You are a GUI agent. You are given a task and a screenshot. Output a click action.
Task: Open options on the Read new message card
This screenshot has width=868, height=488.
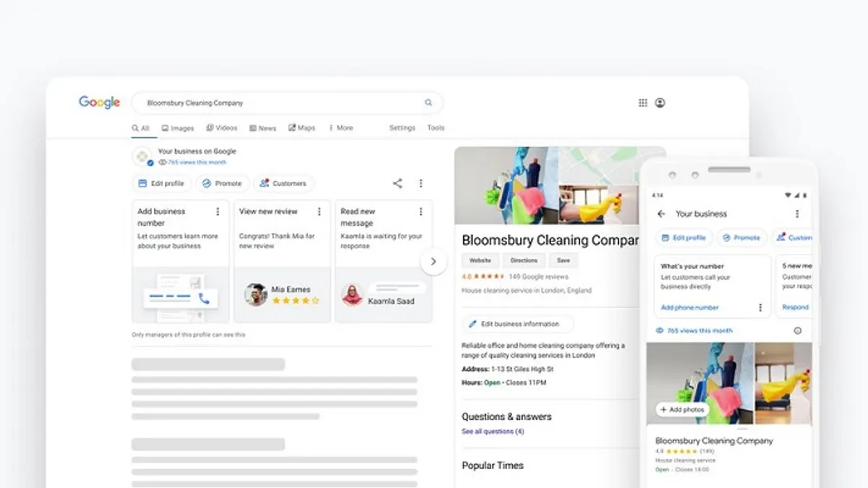click(x=420, y=211)
